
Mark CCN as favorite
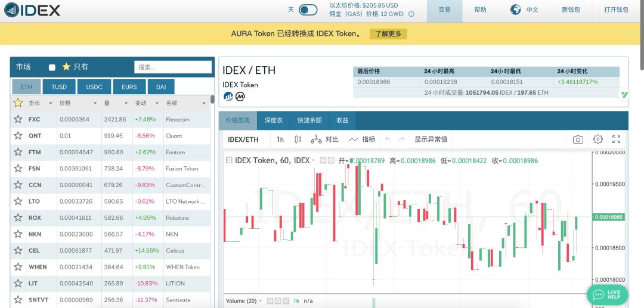click(18, 185)
